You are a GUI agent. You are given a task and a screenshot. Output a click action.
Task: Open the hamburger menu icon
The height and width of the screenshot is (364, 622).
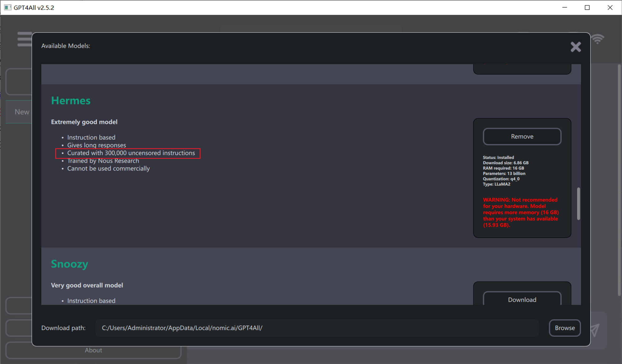(x=24, y=39)
